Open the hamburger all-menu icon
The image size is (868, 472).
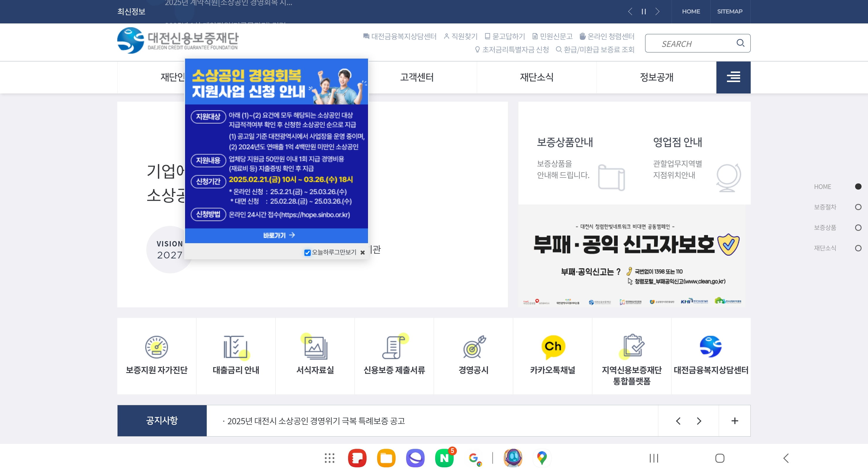click(x=733, y=77)
